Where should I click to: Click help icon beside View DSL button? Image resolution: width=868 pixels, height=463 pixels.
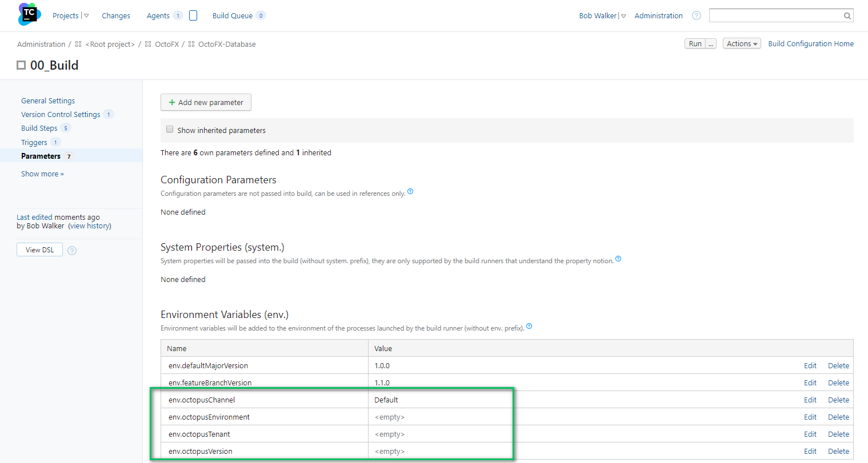point(72,250)
